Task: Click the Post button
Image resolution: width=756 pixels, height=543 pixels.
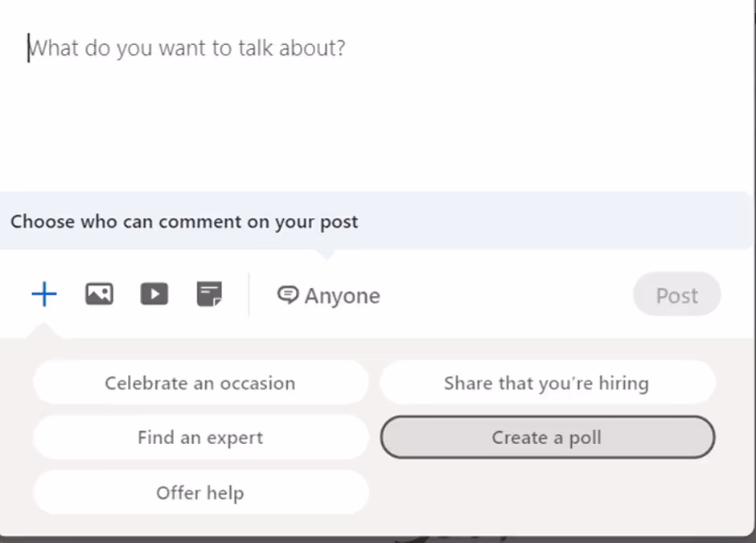Action: pos(676,295)
